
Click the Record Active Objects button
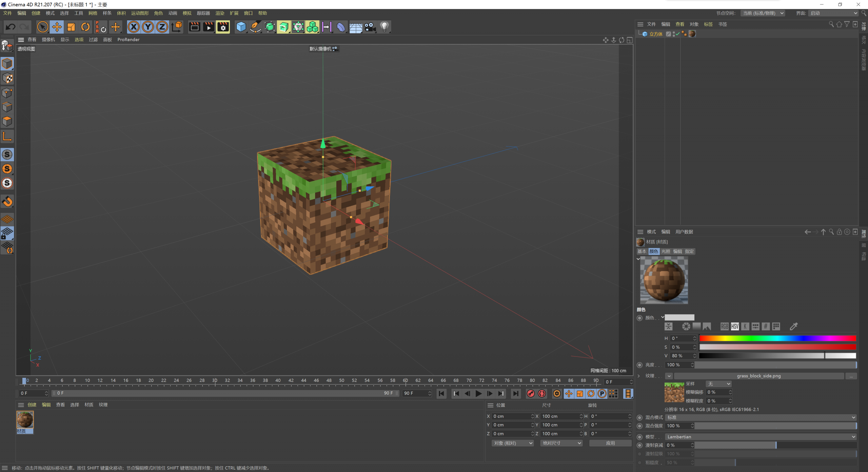(x=531, y=393)
